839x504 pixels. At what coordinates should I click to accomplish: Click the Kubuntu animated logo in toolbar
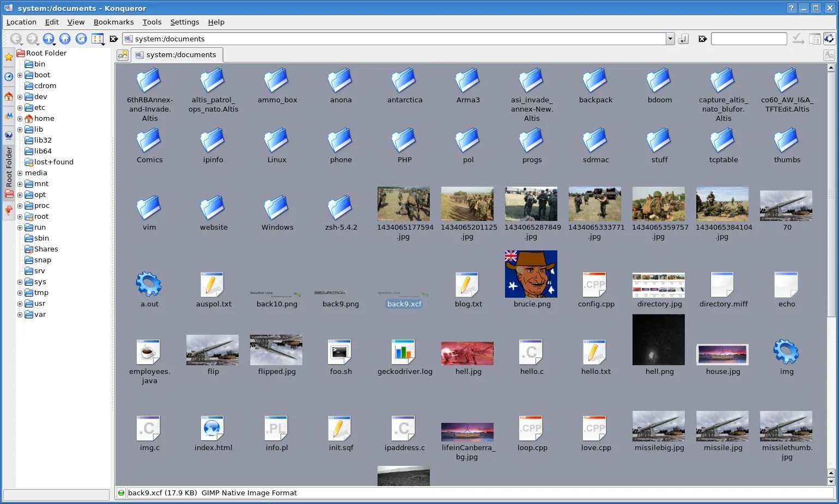coord(829,39)
